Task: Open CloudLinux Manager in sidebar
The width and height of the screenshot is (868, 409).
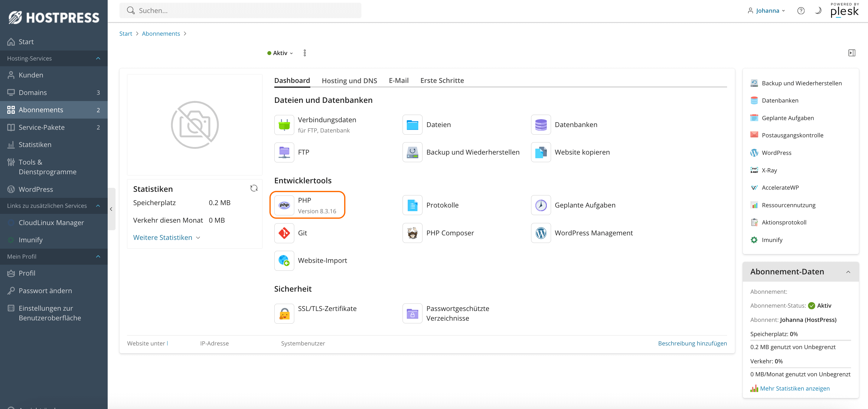Action: tap(54, 223)
